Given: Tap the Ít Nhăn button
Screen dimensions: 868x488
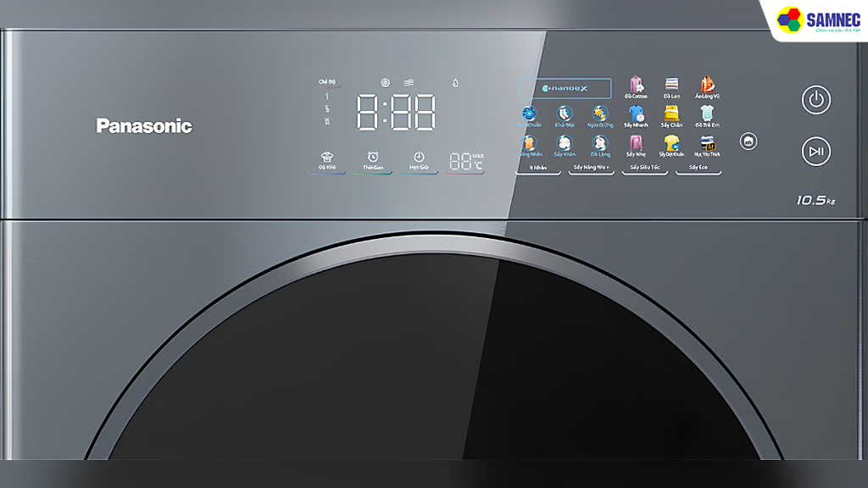Looking at the screenshot, I should point(538,169).
